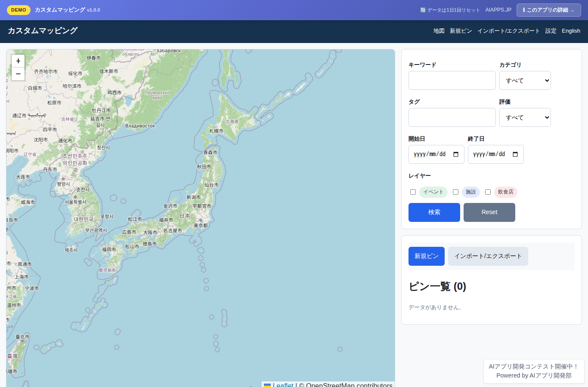Open 新規ピン in the top navigation
The height and width of the screenshot is (387, 588).
click(x=461, y=31)
